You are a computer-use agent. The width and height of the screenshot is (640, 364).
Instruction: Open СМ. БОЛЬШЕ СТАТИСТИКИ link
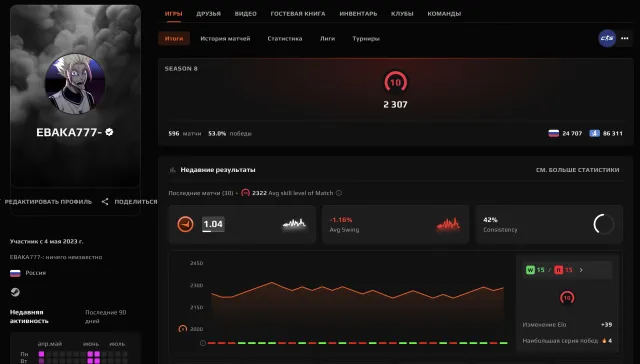577,170
